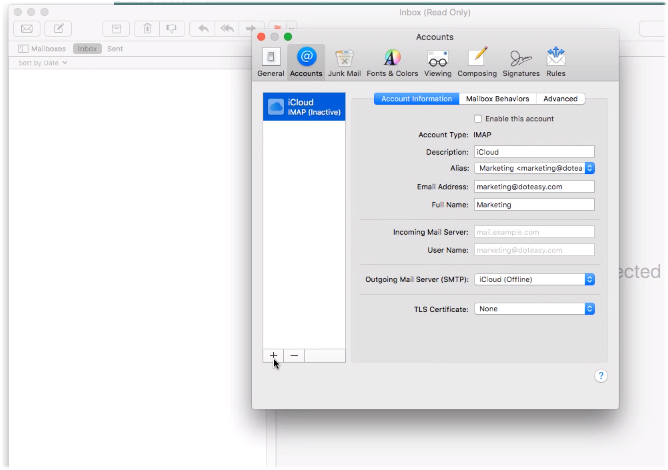Open Junk Mail preferences
The height and width of the screenshot is (470, 668).
[x=344, y=62]
